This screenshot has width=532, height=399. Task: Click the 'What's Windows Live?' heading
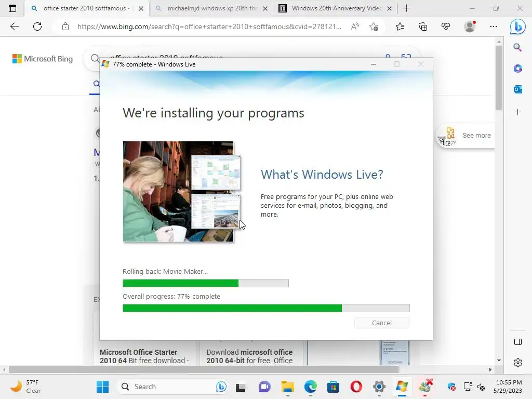pos(322,175)
